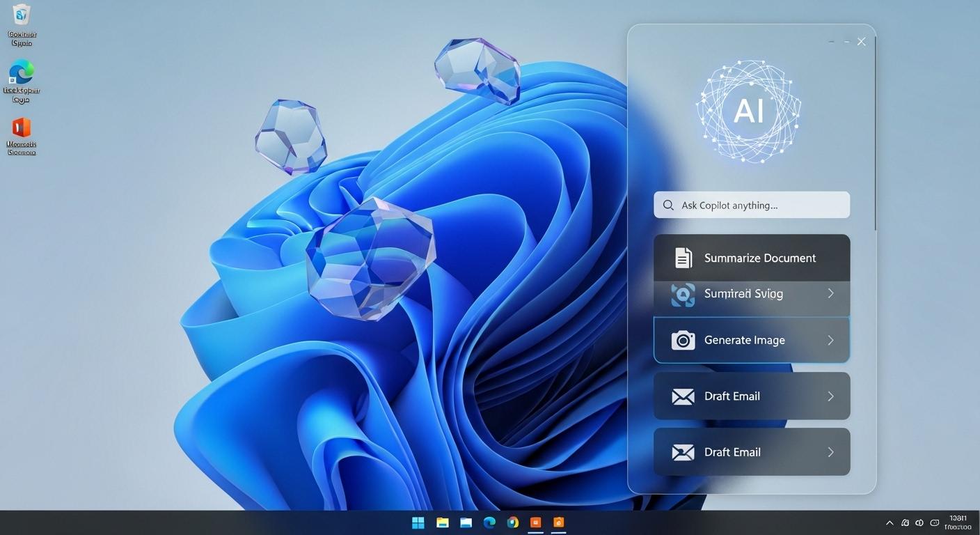Open the bottom Draft Email card
Image resolution: width=980 pixels, height=535 pixels.
pyautogui.click(x=752, y=451)
